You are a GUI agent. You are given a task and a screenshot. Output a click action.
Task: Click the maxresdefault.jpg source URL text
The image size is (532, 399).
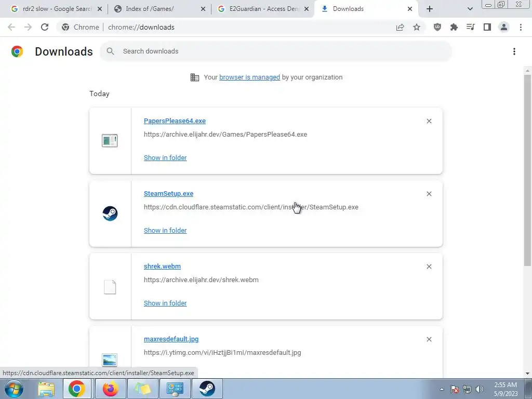tap(222, 353)
